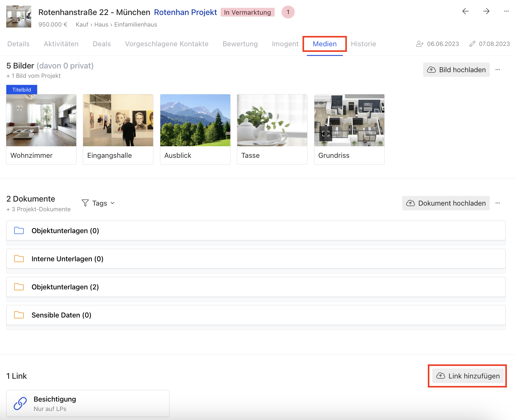Click the Bild hochladen button
This screenshot has width=515, height=420.
point(456,70)
